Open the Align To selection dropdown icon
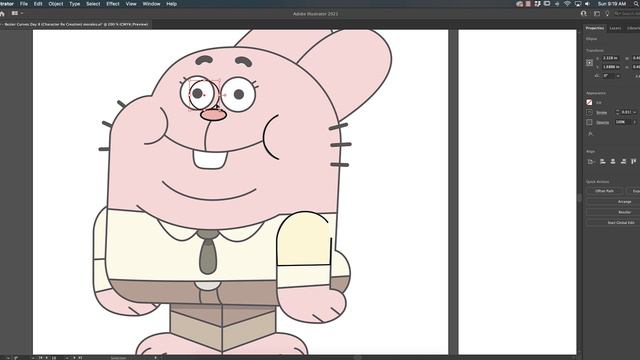The image size is (640, 360). pyautogui.click(x=591, y=162)
